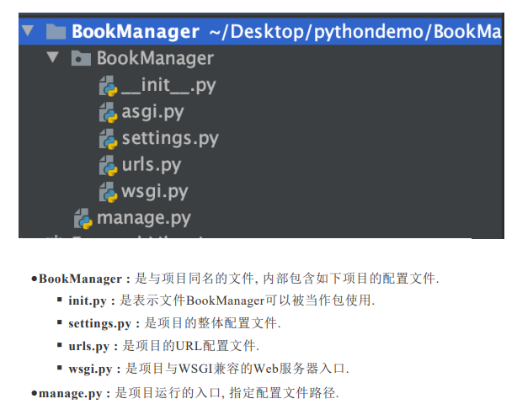Click the Python icon beside __init__.py
The width and height of the screenshot is (517, 420).
108,86
